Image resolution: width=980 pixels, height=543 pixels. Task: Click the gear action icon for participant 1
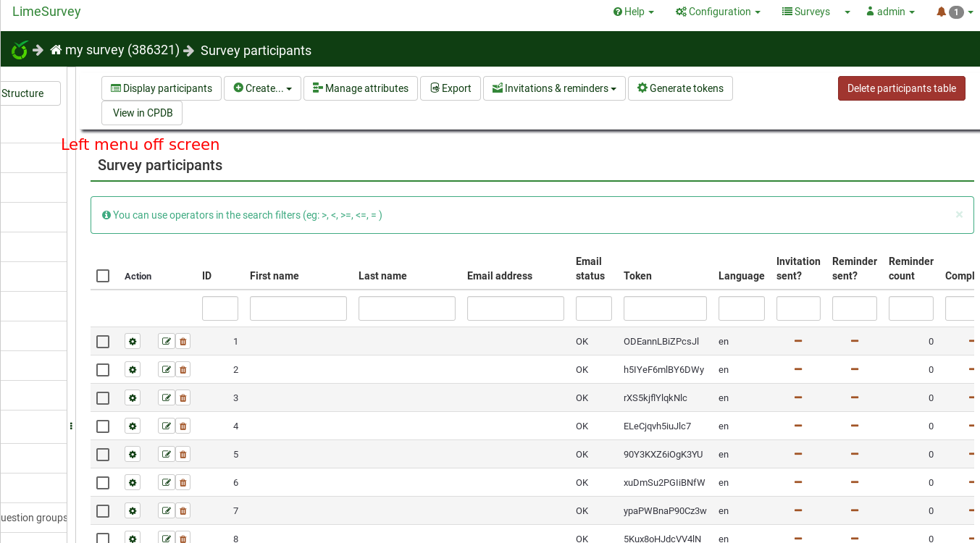tap(133, 341)
